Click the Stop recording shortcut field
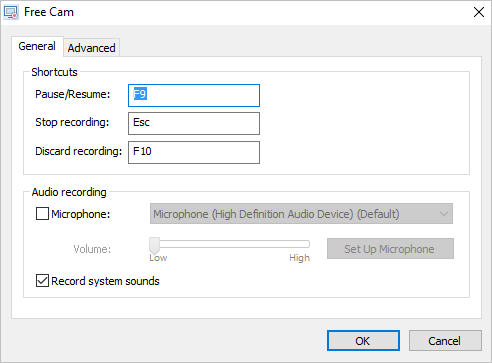This screenshot has width=492, height=363. [194, 123]
